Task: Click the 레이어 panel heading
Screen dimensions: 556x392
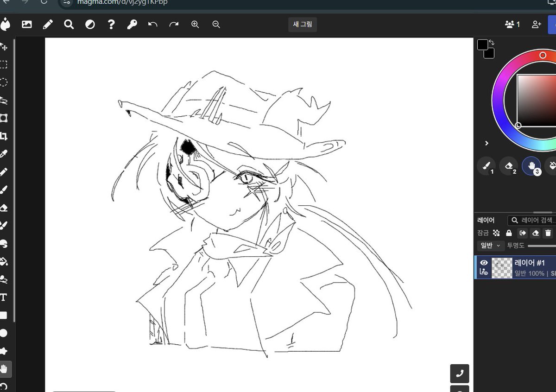Action: tap(486, 221)
